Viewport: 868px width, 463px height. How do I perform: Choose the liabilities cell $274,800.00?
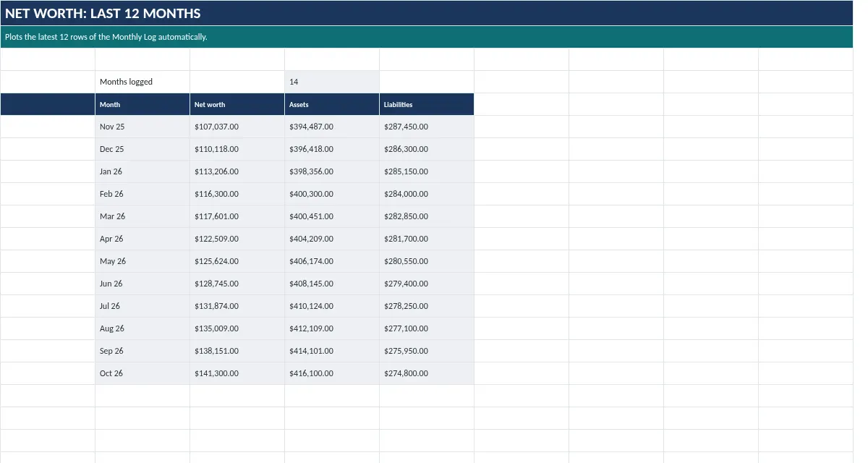[427, 373]
